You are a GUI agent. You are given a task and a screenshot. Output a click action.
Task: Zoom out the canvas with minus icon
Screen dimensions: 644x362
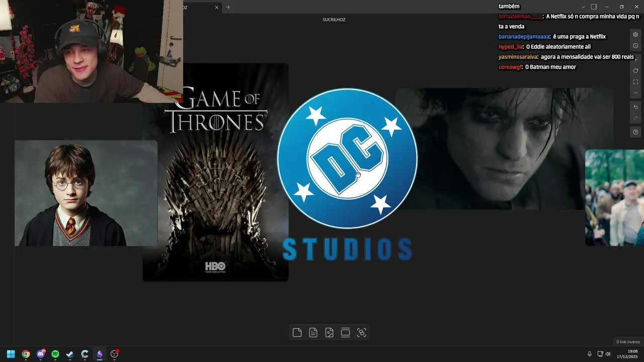click(635, 93)
